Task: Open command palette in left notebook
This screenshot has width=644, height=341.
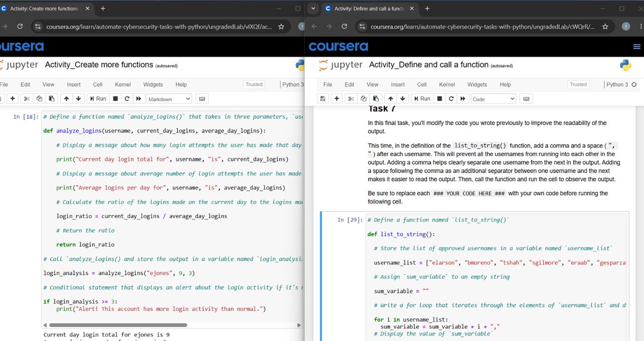Action: (x=202, y=99)
